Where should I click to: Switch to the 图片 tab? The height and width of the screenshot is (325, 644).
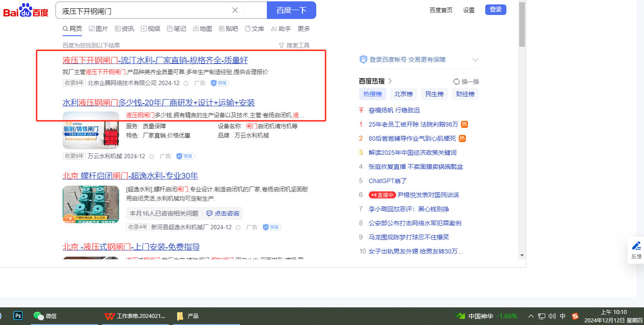pyautogui.click(x=98, y=29)
